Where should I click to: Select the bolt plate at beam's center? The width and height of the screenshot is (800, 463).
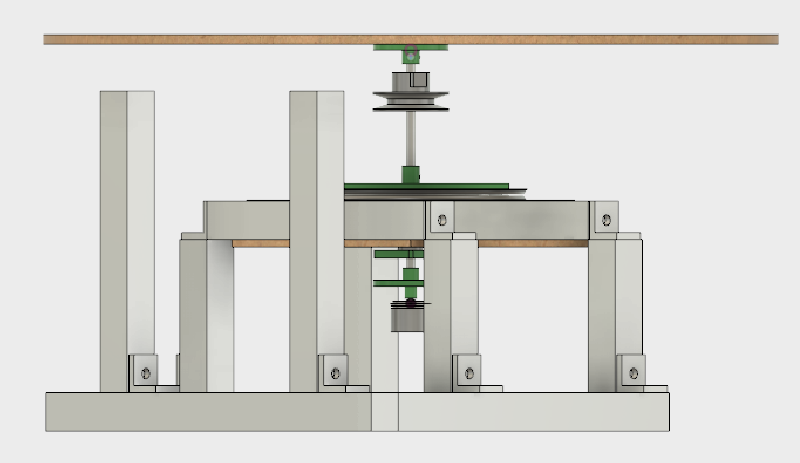[439, 215]
